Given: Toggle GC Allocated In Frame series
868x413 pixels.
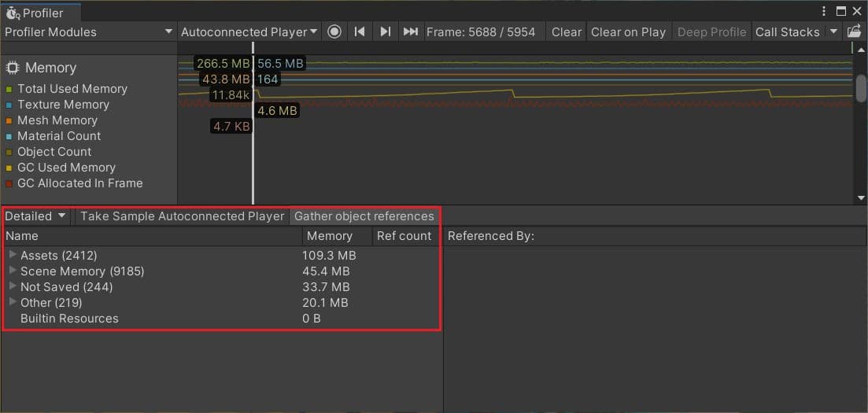Looking at the screenshot, I should [x=9, y=184].
